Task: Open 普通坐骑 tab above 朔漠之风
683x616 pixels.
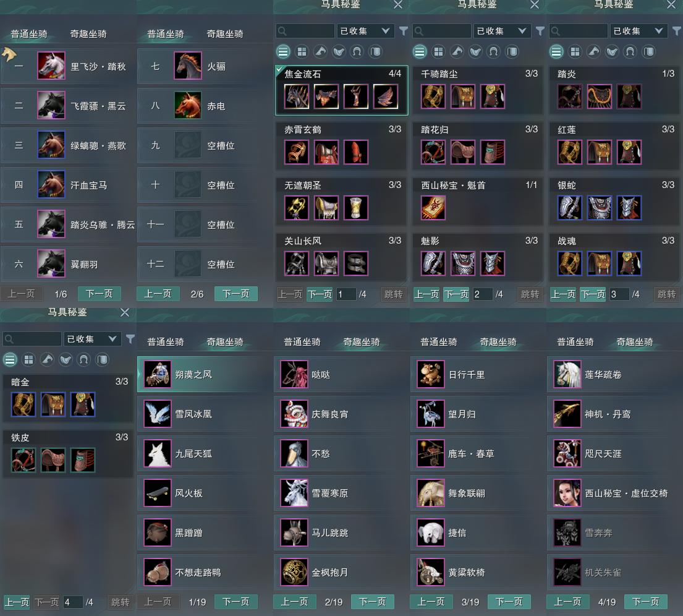Action: (166, 342)
